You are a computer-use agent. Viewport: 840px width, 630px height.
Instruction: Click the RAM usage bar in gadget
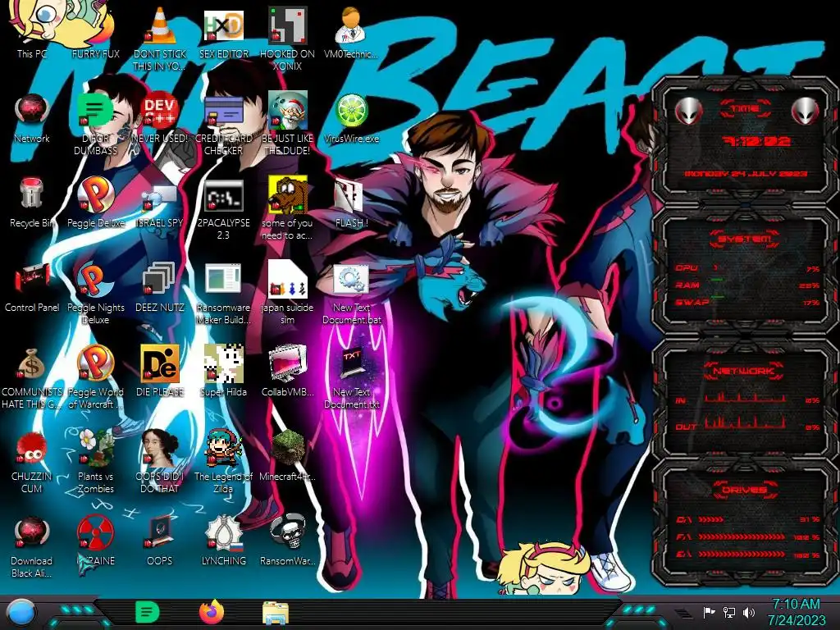pyautogui.click(x=748, y=285)
